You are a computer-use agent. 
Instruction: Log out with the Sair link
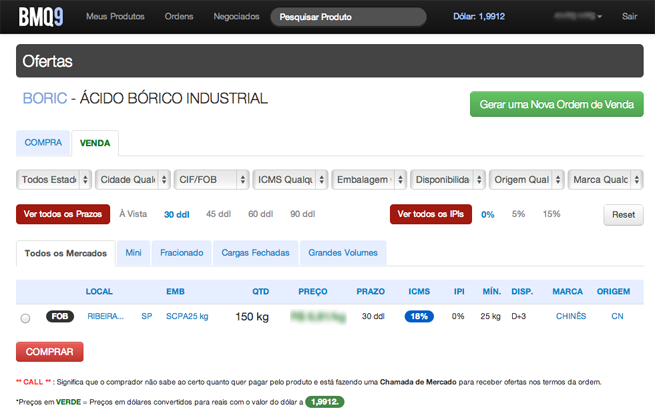[629, 17]
